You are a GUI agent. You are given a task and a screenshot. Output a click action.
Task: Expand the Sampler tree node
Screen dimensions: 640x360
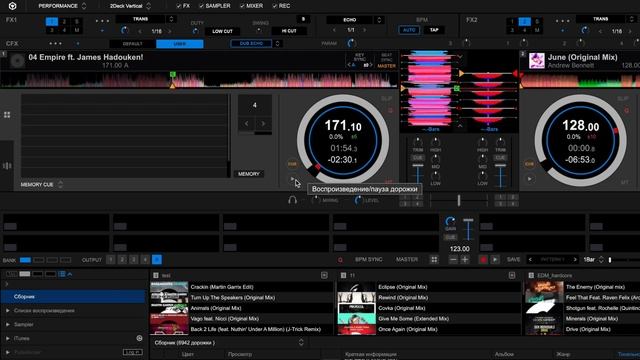point(8,324)
